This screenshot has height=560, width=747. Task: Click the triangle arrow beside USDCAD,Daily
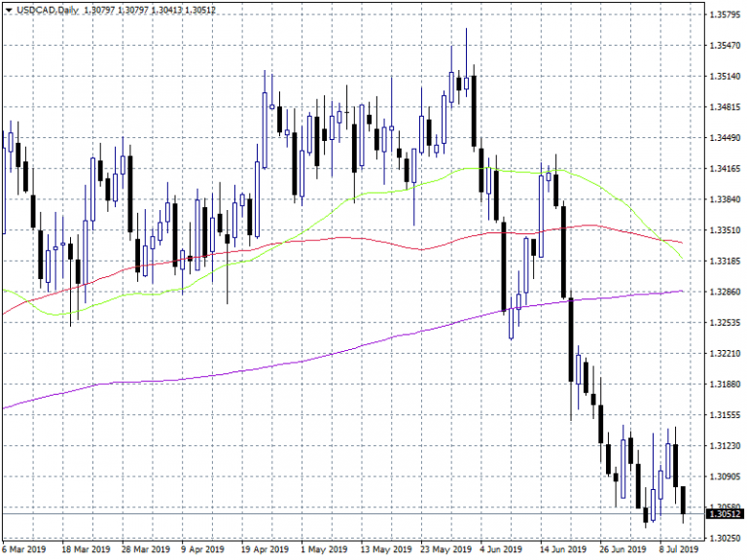click(8, 9)
